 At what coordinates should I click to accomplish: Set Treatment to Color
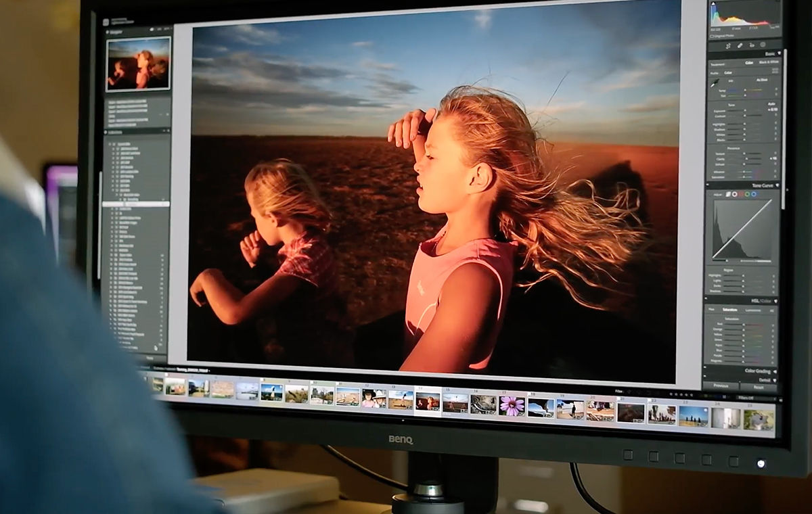[749, 62]
